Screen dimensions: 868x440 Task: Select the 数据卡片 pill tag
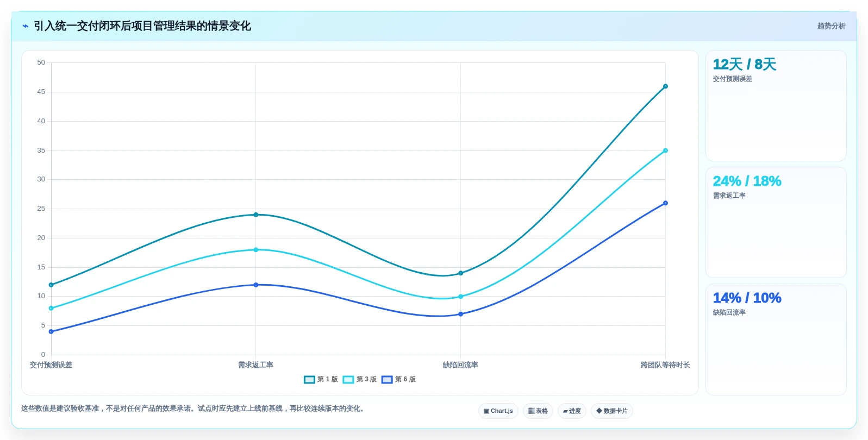(612, 411)
